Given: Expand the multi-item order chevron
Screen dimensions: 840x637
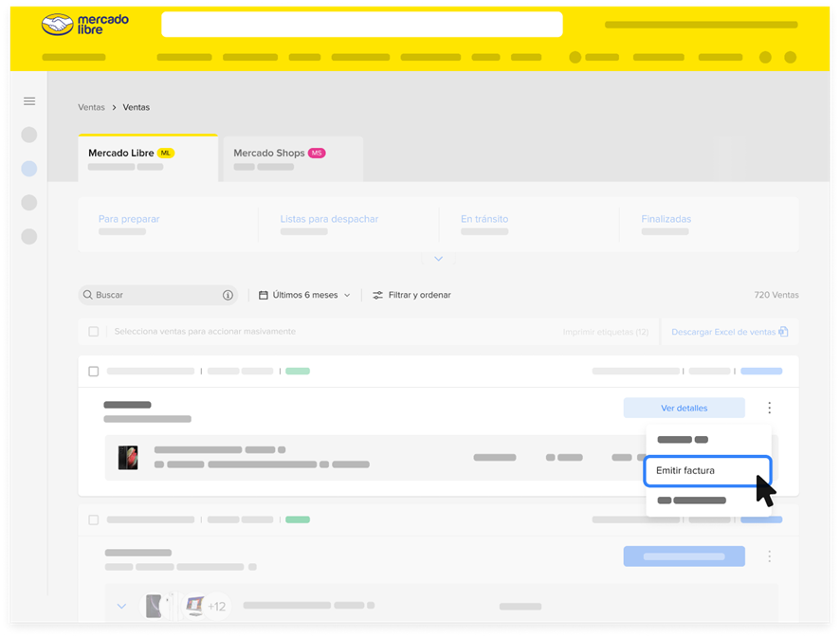Looking at the screenshot, I should coord(121,606).
